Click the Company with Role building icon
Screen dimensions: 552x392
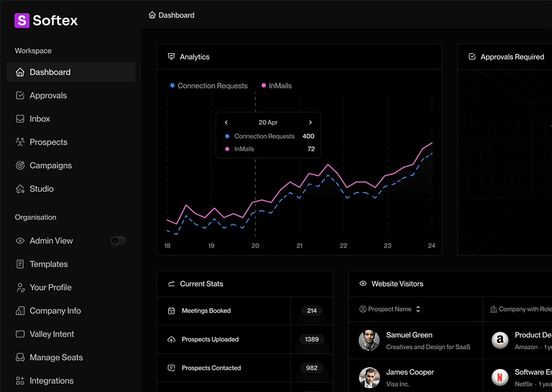click(493, 309)
